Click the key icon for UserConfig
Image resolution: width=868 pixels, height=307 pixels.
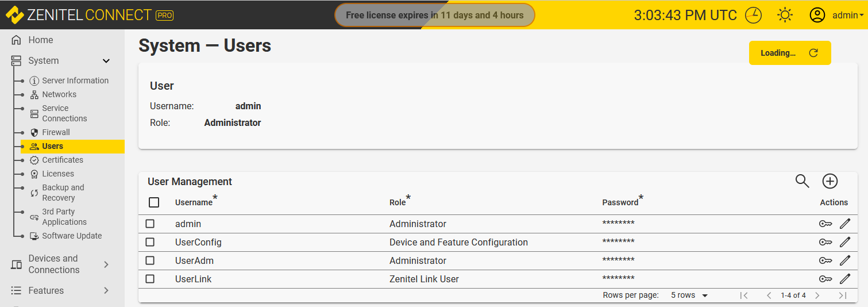(x=825, y=242)
